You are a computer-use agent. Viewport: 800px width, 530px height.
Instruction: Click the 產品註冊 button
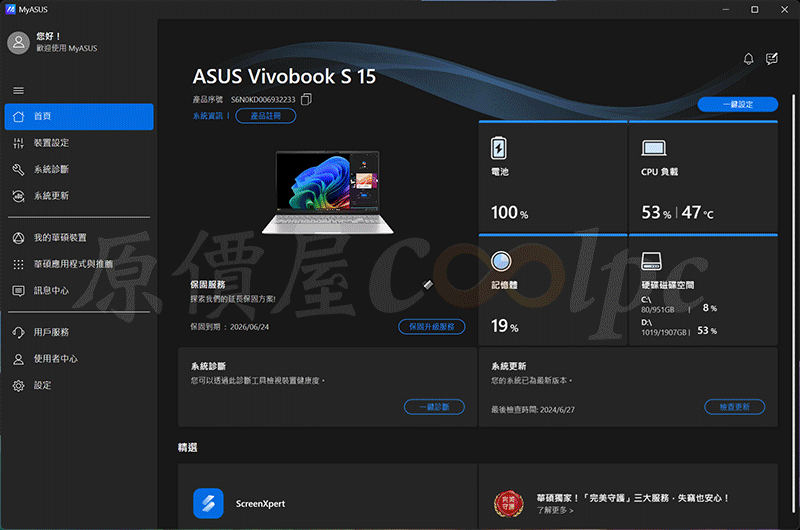pyautogui.click(x=266, y=116)
